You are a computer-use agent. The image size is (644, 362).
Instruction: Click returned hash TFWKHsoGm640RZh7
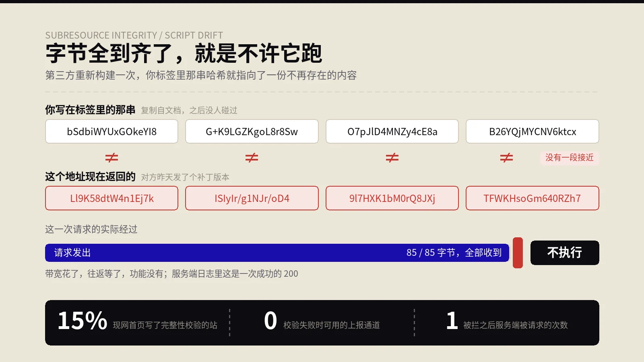point(533,198)
